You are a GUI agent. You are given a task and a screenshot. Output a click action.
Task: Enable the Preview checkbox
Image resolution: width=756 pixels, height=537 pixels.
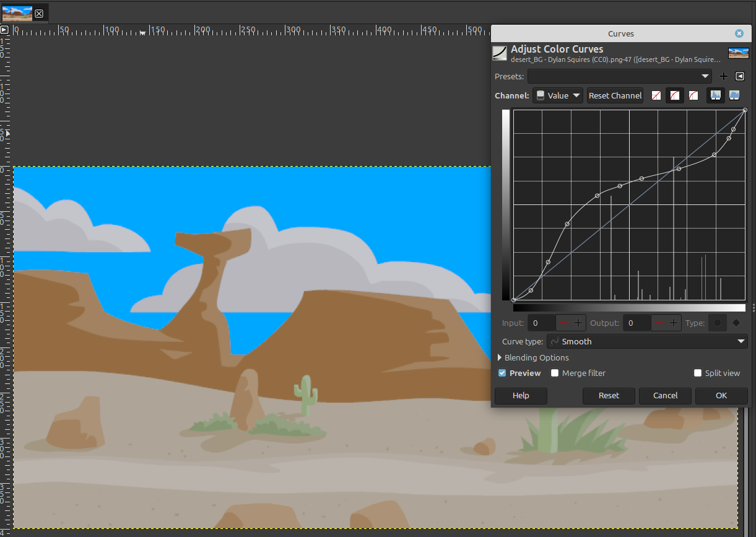click(502, 373)
